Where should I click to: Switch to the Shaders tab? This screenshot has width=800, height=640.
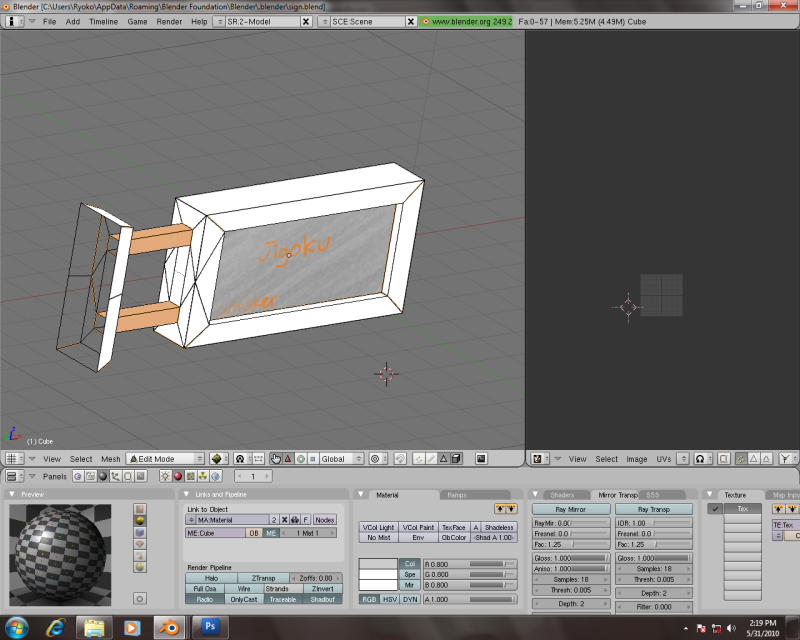tap(562, 495)
